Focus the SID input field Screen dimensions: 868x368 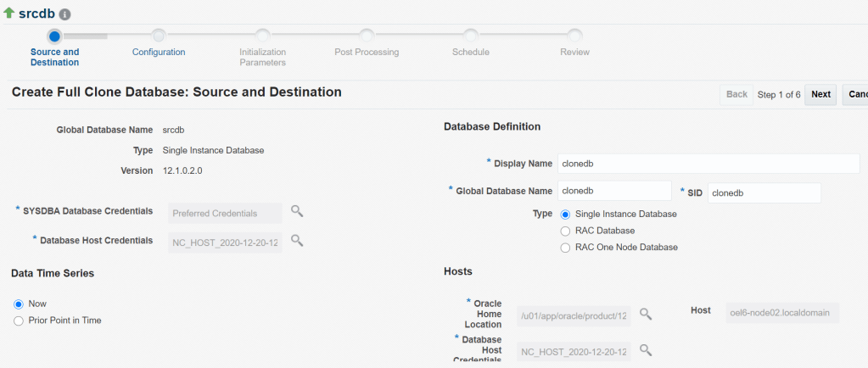click(x=764, y=193)
